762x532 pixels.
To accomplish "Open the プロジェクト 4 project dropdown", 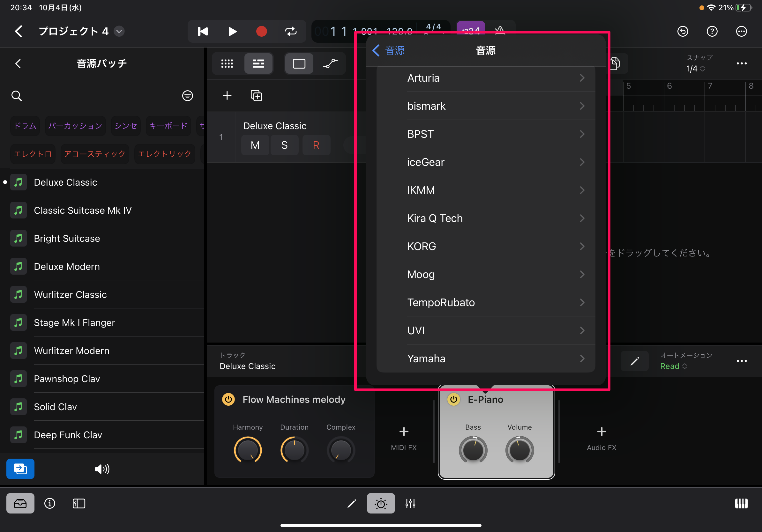I will [119, 32].
